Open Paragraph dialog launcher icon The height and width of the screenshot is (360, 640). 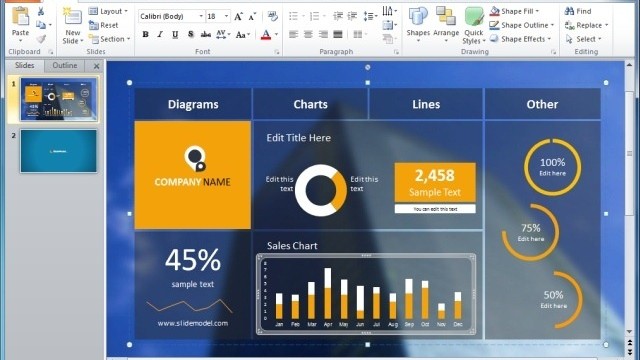[396, 52]
